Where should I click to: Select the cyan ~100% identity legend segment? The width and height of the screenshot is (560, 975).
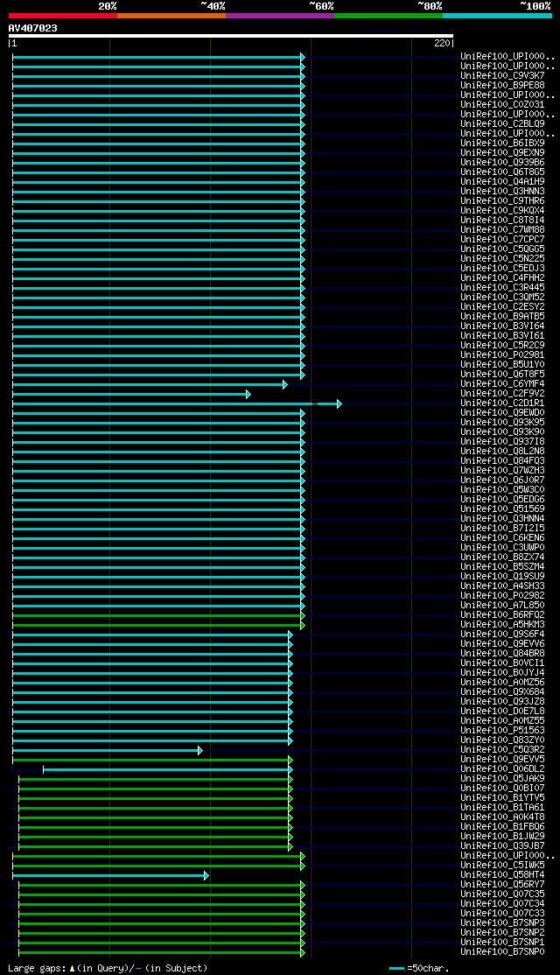tap(497, 16)
